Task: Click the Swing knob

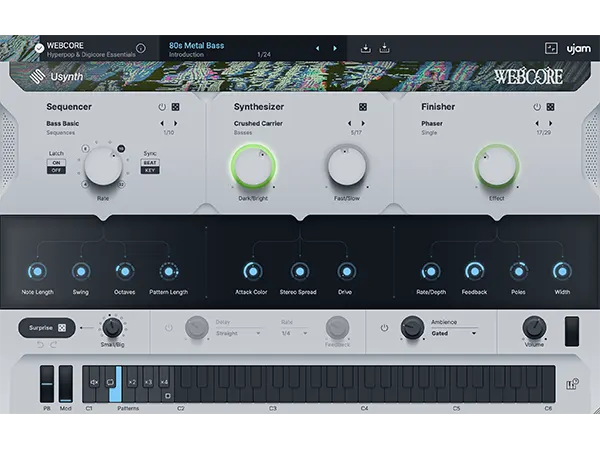Action: coord(81,272)
